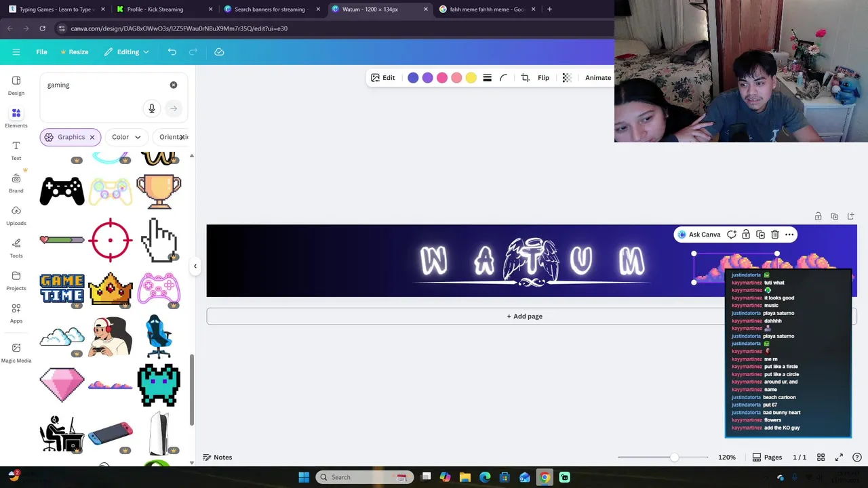Viewport: 868px width, 488px height.
Task: Open the Orientation filter dropdown
Action: [172, 137]
